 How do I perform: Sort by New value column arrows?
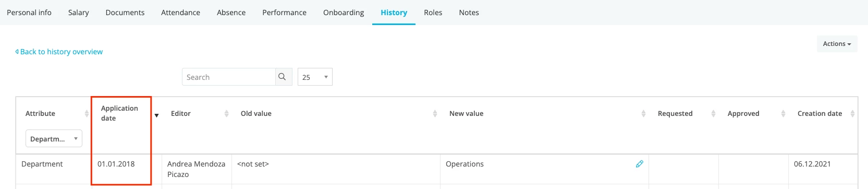click(643, 113)
